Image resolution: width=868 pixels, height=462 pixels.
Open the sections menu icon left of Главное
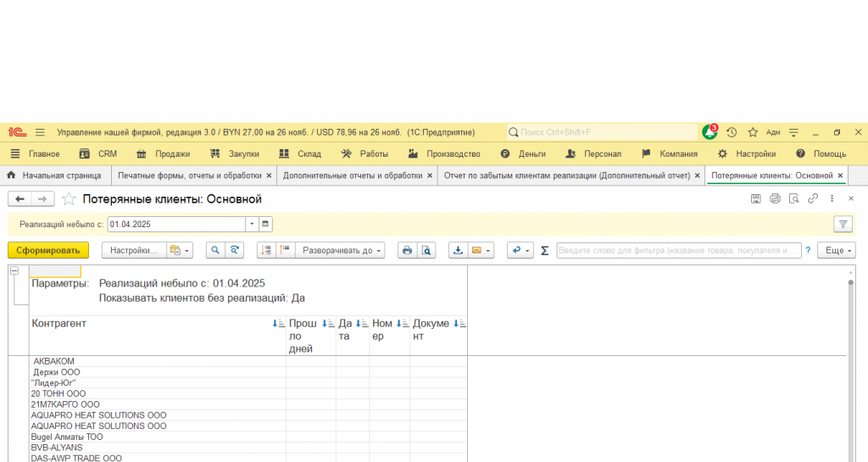[15, 153]
